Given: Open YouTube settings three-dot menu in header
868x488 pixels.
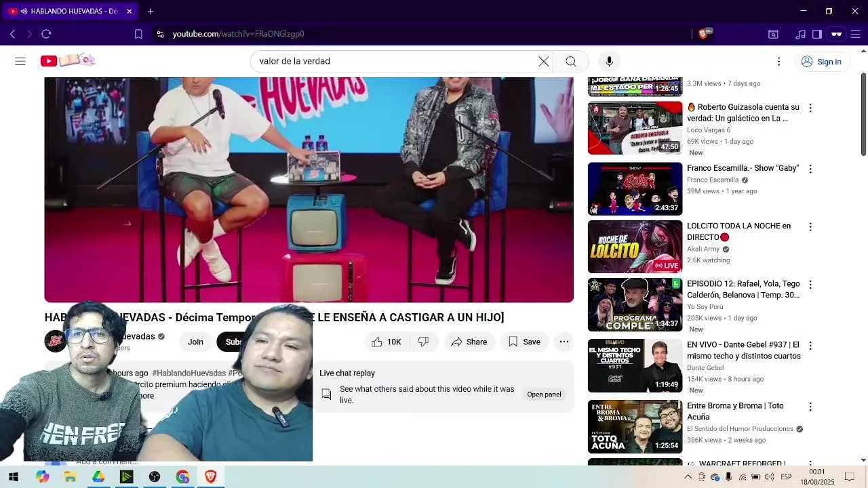Looking at the screenshot, I should pyautogui.click(x=778, y=62).
